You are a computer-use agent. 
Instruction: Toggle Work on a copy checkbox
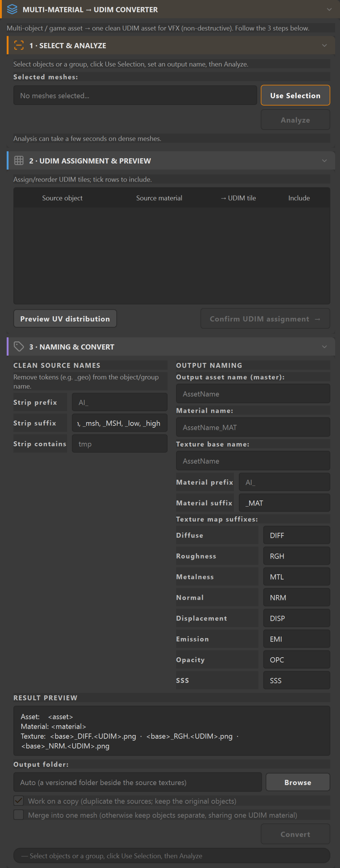19,801
